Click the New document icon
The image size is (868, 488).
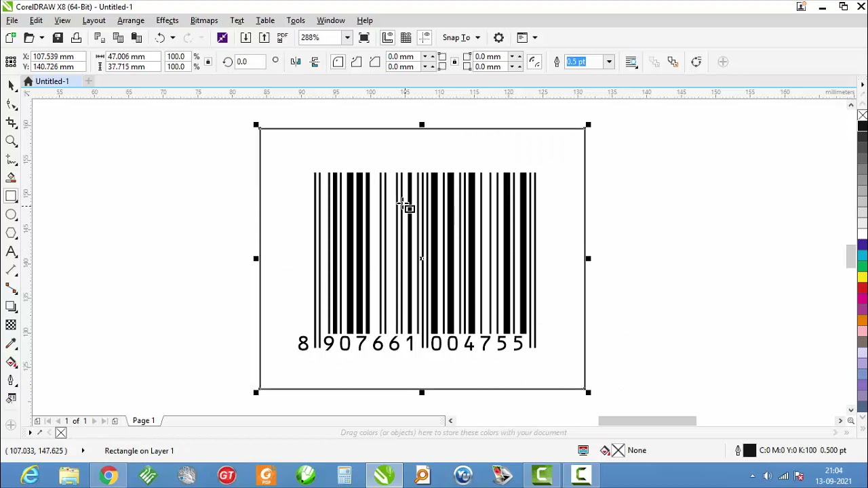[11, 37]
